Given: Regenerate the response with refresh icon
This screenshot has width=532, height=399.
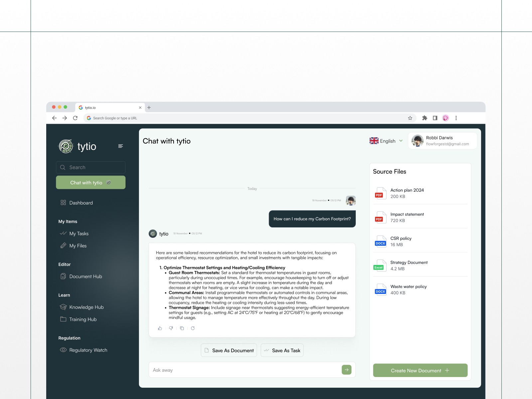Looking at the screenshot, I should (x=193, y=328).
